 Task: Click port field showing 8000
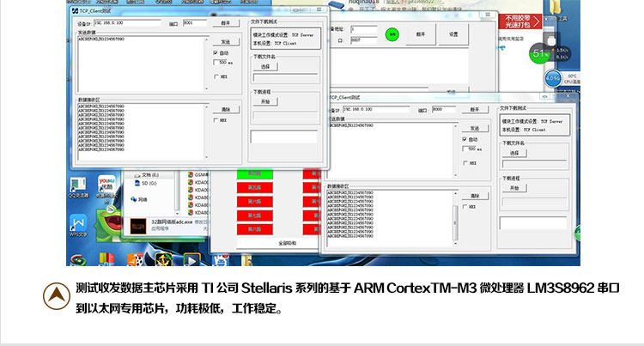444,110
